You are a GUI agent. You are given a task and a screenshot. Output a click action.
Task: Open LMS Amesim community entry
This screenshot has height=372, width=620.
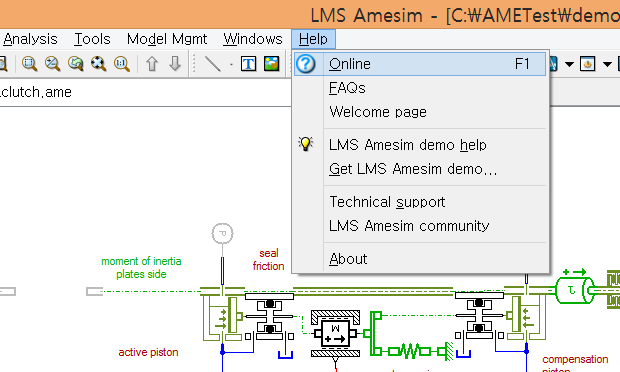pyautogui.click(x=420, y=226)
